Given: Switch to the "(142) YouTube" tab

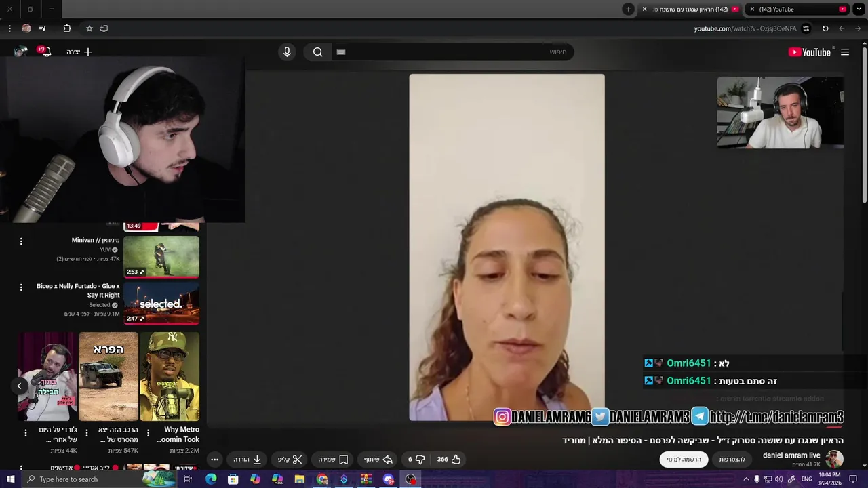Looking at the screenshot, I should 798,9.
